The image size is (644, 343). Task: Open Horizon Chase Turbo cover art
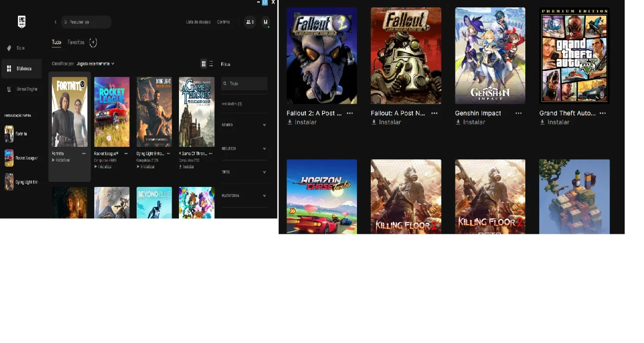tap(322, 197)
